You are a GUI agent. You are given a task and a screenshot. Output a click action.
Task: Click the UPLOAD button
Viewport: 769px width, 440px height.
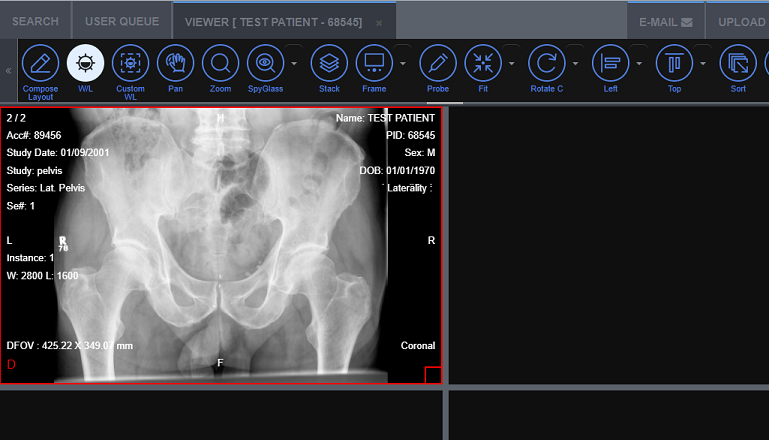click(741, 21)
